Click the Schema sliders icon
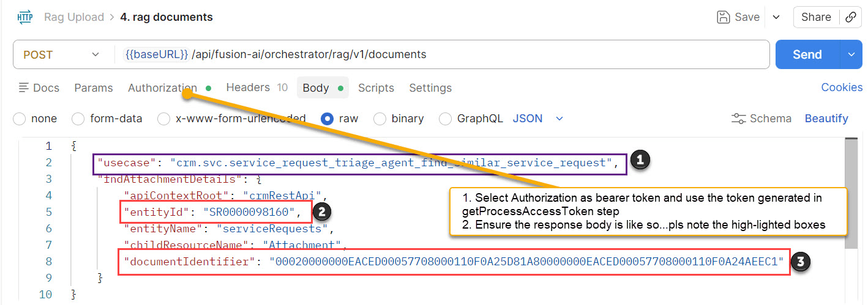Image resolution: width=868 pixels, height=305 pixels. pos(739,119)
